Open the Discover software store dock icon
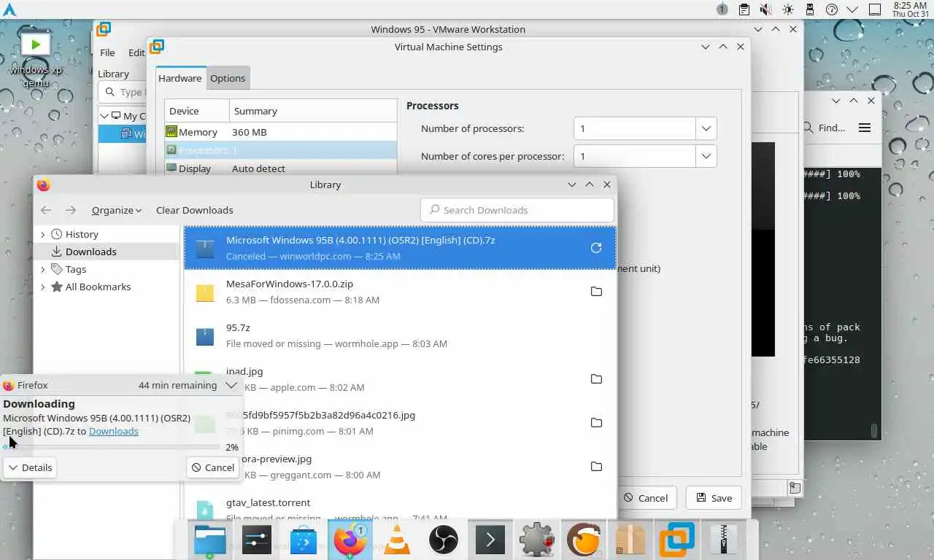Screen dimensions: 934x560 (304, 540)
